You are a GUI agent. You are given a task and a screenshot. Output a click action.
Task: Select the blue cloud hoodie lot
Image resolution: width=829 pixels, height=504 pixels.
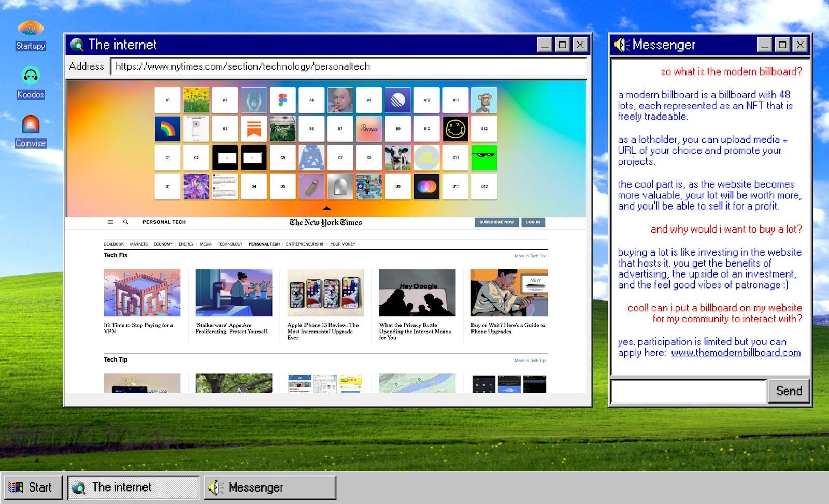click(x=311, y=157)
